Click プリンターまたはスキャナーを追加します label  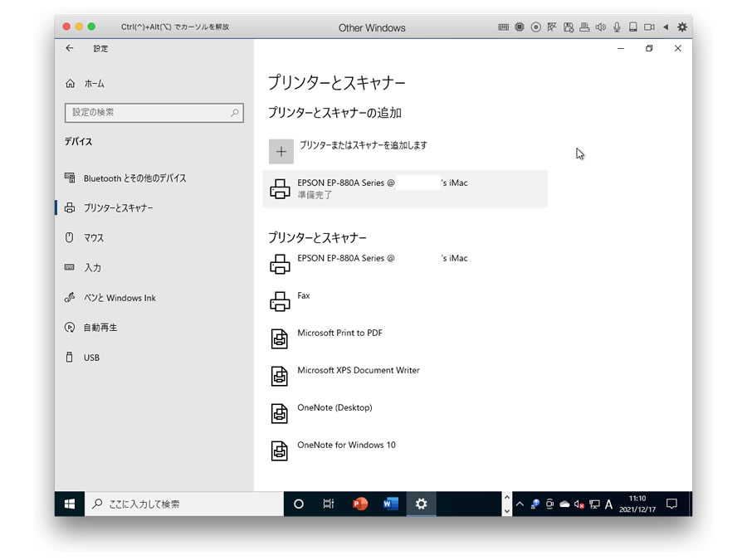pyautogui.click(x=363, y=145)
